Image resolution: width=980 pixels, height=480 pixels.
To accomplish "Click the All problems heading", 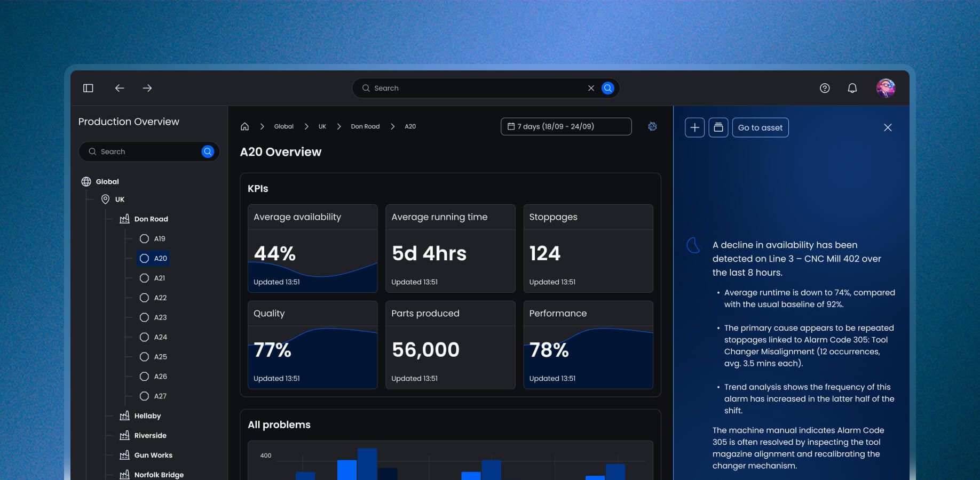I will click(279, 425).
